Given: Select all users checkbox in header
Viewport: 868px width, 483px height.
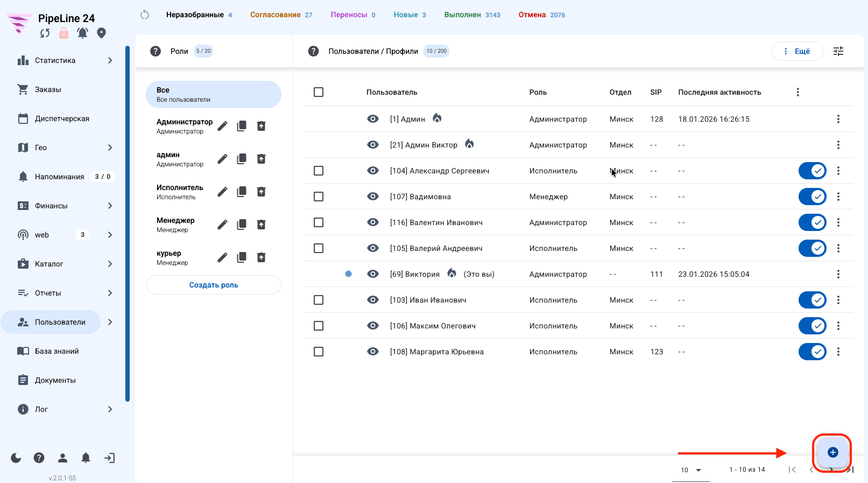Looking at the screenshot, I should [319, 92].
